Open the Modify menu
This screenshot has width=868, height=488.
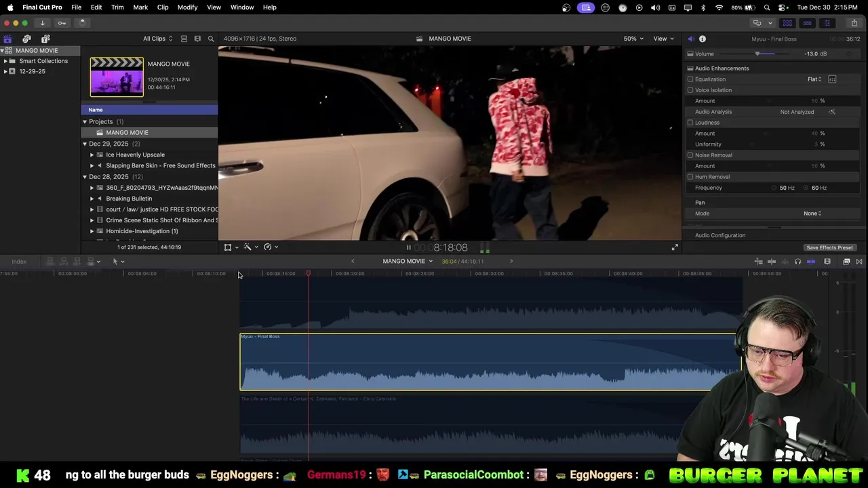pos(187,7)
